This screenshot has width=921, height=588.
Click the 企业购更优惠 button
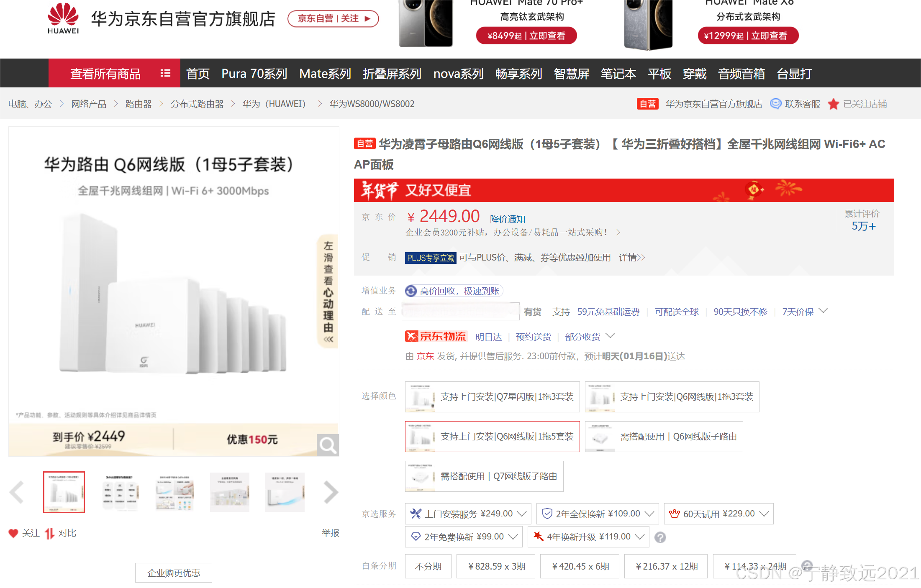pyautogui.click(x=173, y=573)
